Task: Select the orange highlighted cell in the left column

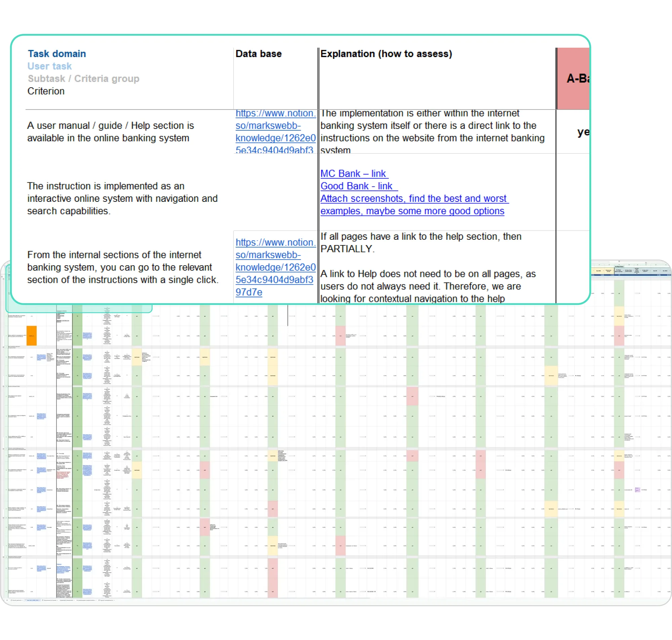Action: [31, 336]
